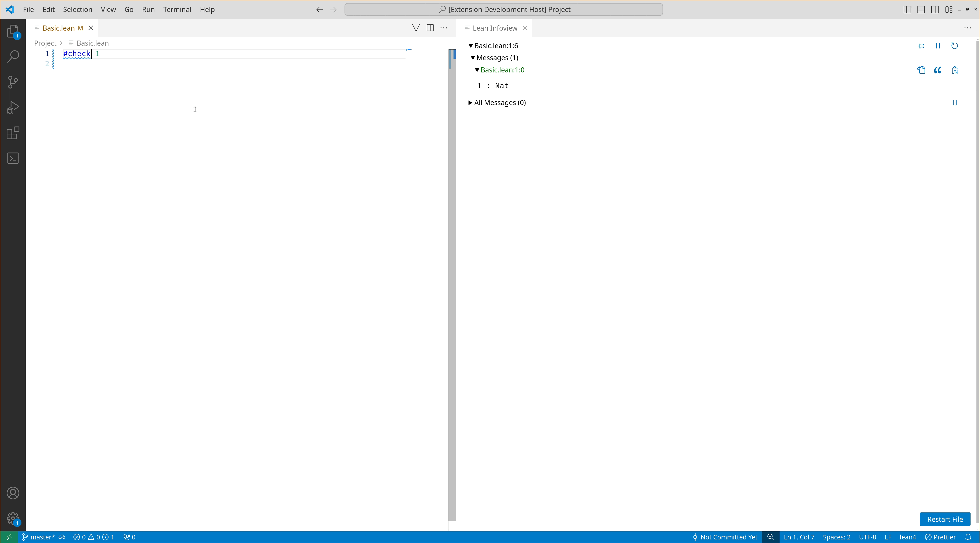Change encoding via UTF-8
This screenshot has height=543, width=980.
[867, 537]
